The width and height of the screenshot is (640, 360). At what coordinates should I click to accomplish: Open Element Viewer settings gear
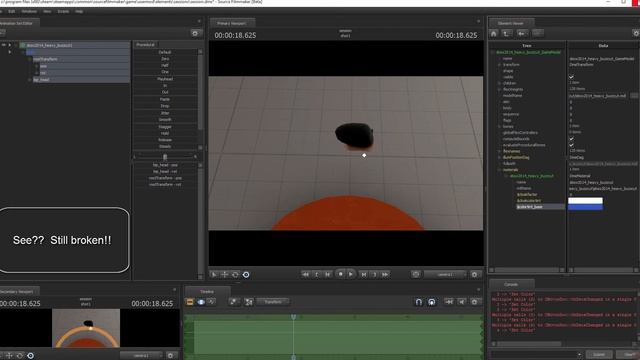point(636,33)
